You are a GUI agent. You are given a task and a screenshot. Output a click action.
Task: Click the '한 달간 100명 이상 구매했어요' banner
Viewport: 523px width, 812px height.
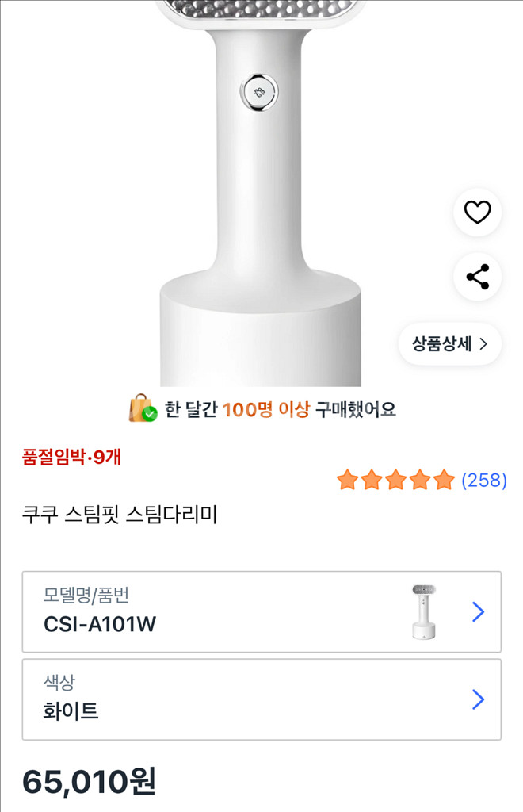point(261,408)
